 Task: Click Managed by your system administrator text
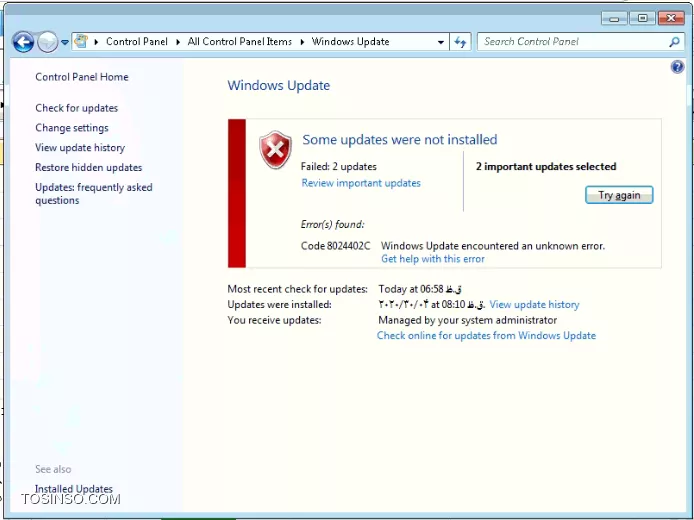click(x=467, y=320)
